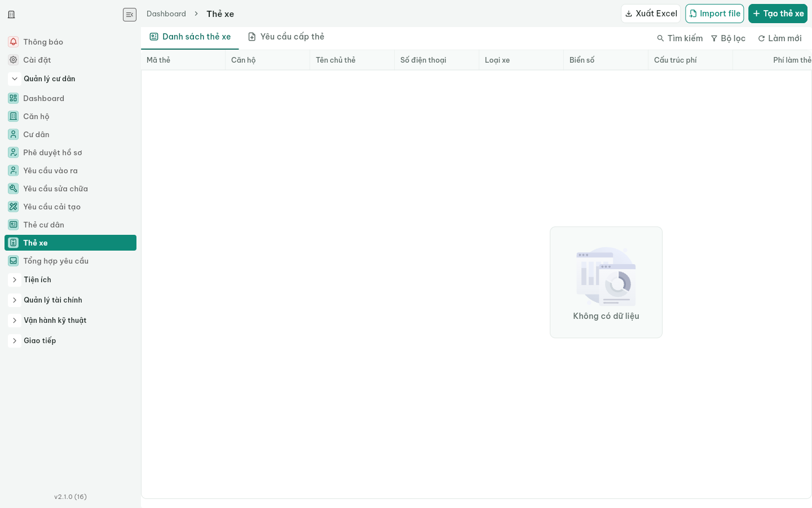Open Thẻ cư dân menu item
The image size is (812, 508).
click(70, 225)
